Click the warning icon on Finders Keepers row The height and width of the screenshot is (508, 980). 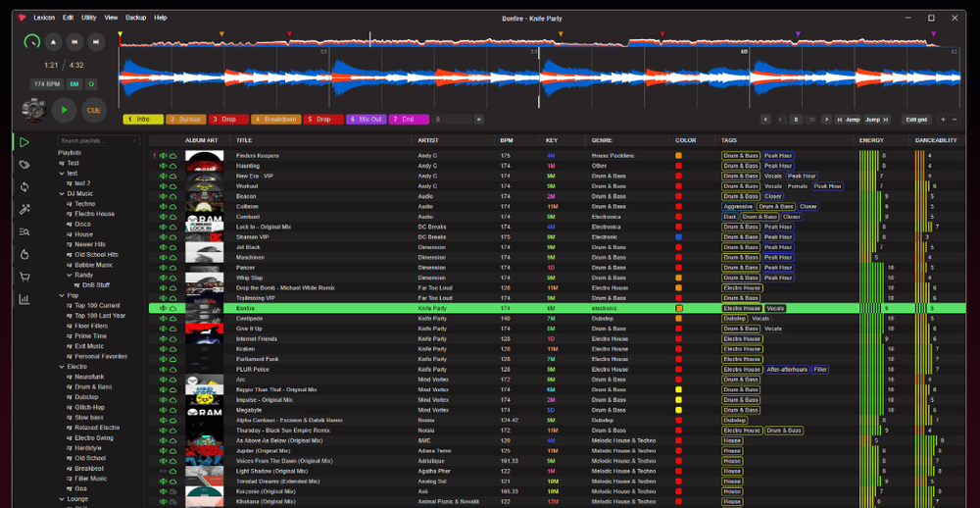tap(155, 156)
